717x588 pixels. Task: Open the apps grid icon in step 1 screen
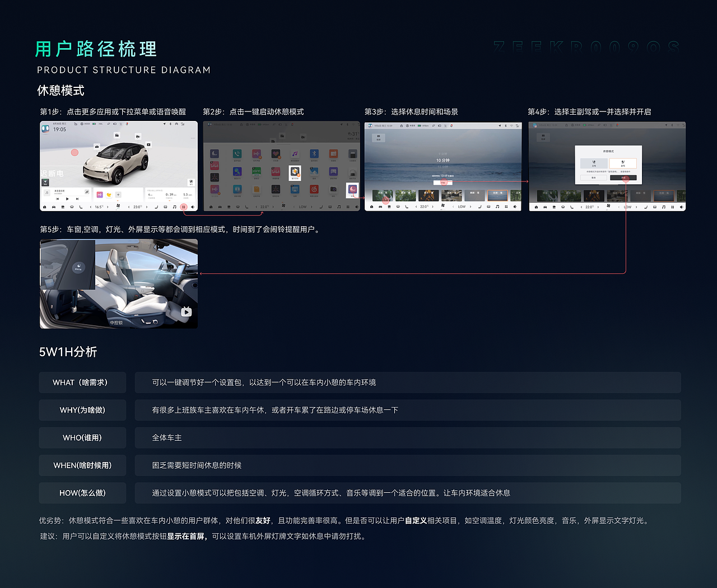click(x=184, y=207)
